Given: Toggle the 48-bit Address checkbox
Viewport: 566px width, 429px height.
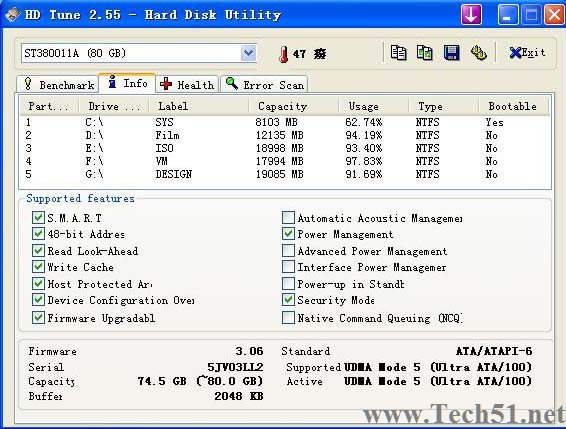Looking at the screenshot, I should [38, 234].
